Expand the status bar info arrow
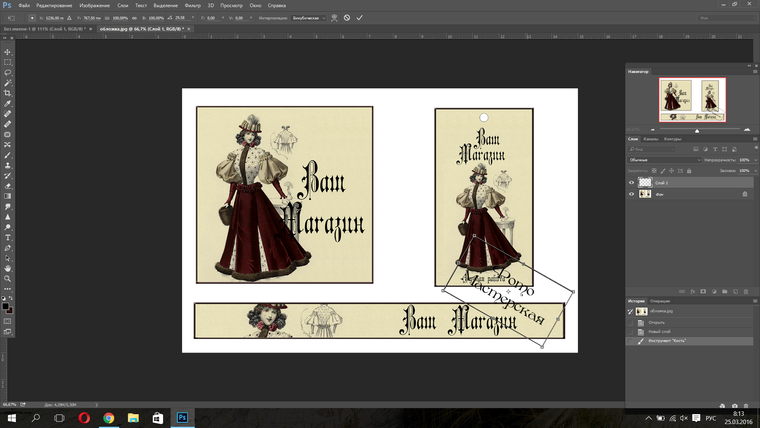760x428 pixels. click(x=96, y=404)
